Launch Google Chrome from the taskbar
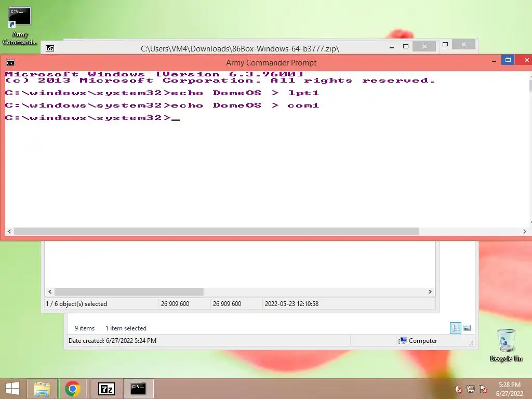532x399 pixels. [73, 389]
